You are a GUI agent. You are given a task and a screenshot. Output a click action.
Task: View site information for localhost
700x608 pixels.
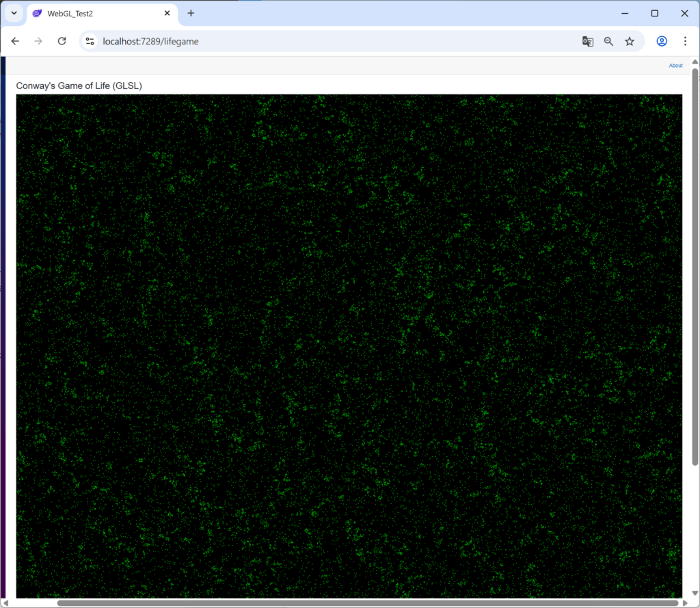pos(90,41)
